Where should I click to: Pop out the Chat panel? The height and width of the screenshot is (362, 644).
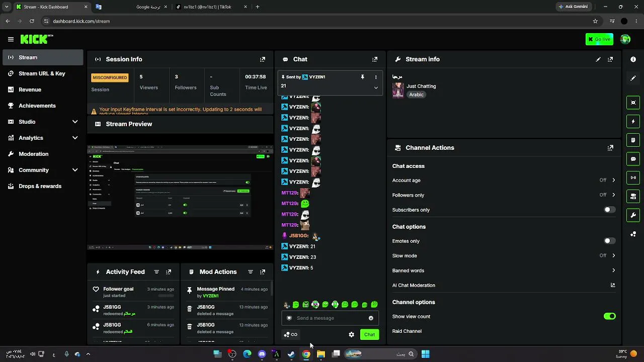375,59
